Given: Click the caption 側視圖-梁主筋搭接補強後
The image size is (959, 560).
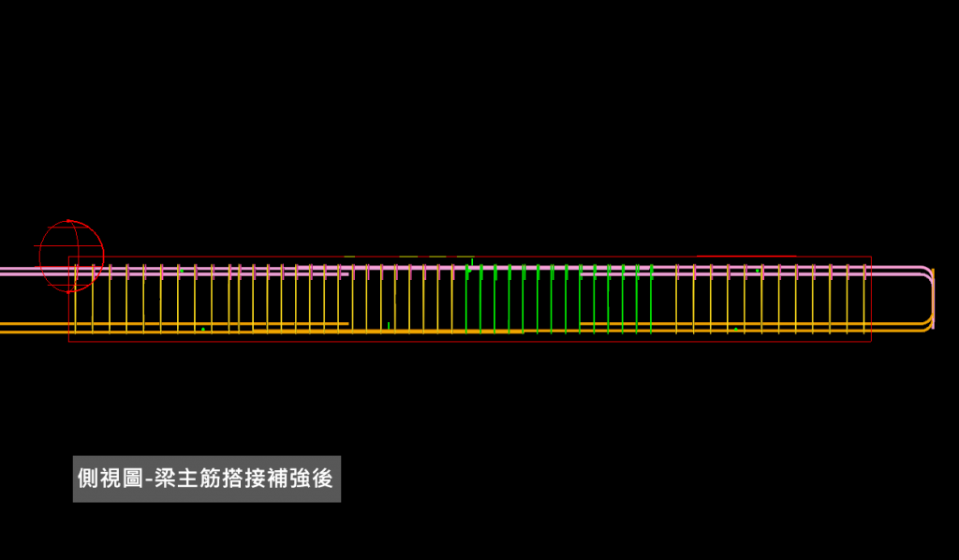Looking at the screenshot, I should point(206,479).
